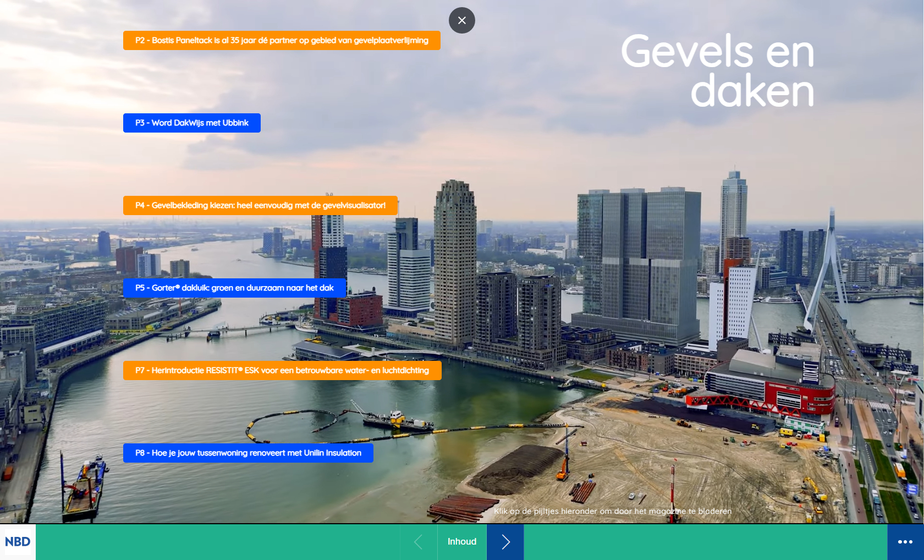
Task: Open the Inhoud table of contents
Action: pyautogui.click(x=462, y=542)
